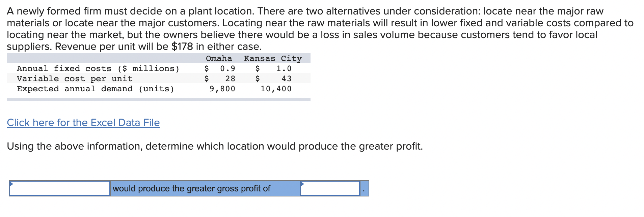This screenshot has height=217, width=644.
Task: Select the Expected annual demand row label
Action: [x=96, y=89]
